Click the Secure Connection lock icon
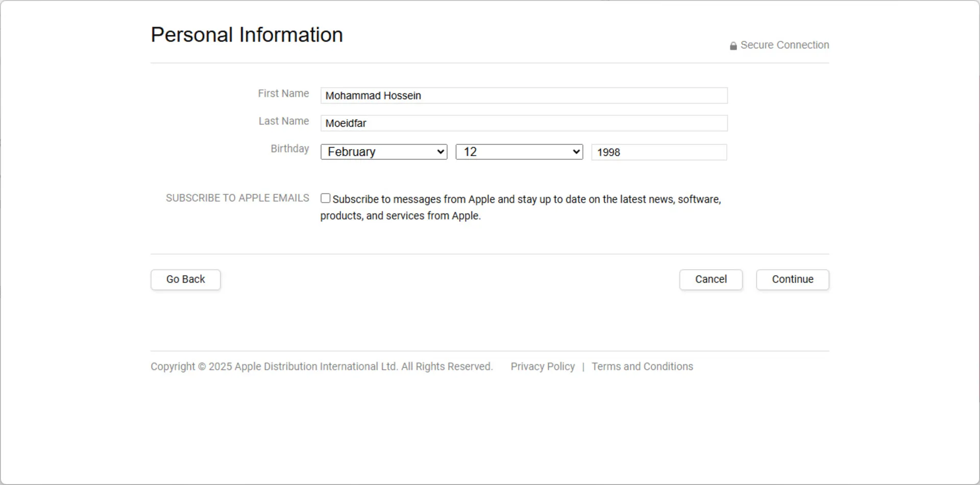Image resolution: width=980 pixels, height=485 pixels. click(x=733, y=46)
